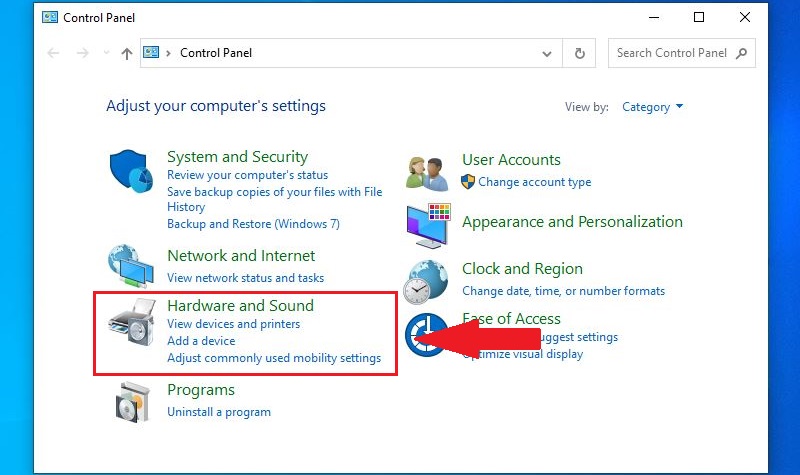Click the Appearance and Personalization monitor icon
The image size is (800, 475).
coord(429,226)
